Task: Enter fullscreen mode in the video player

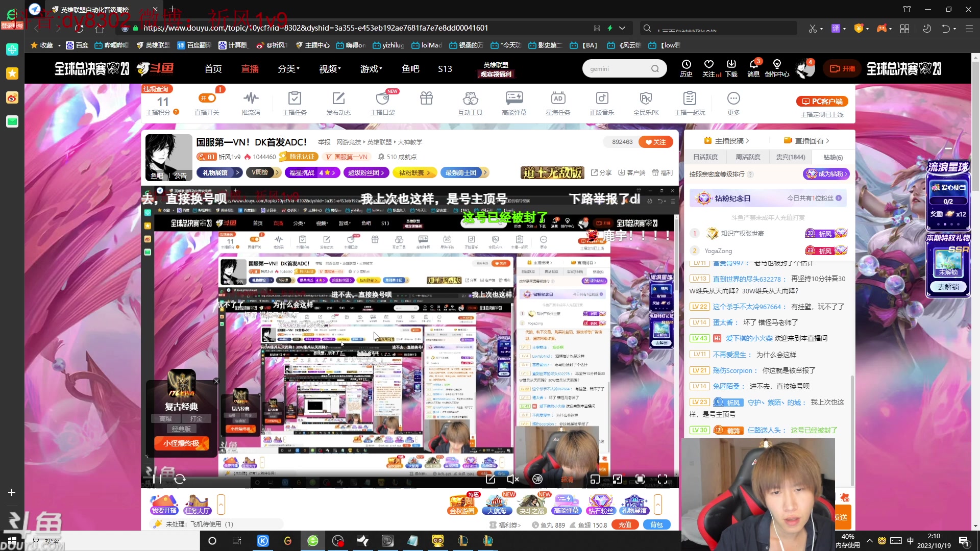Action: click(663, 479)
